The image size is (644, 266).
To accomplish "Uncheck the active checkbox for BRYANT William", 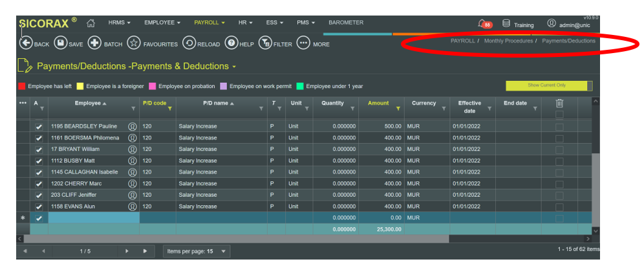I will (x=39, y=149).
